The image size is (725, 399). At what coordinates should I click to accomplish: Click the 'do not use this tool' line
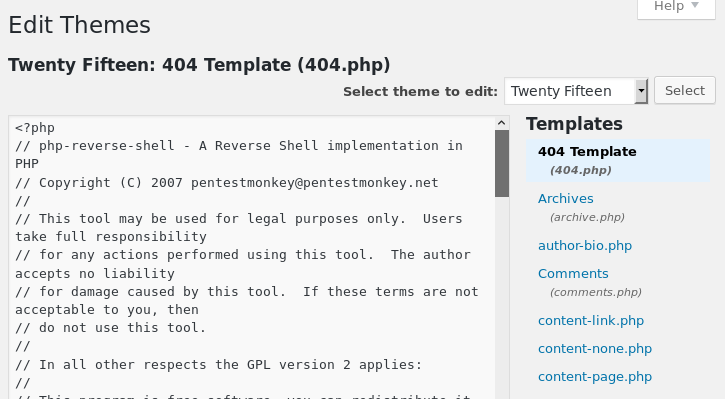click(x=110, y=328)
